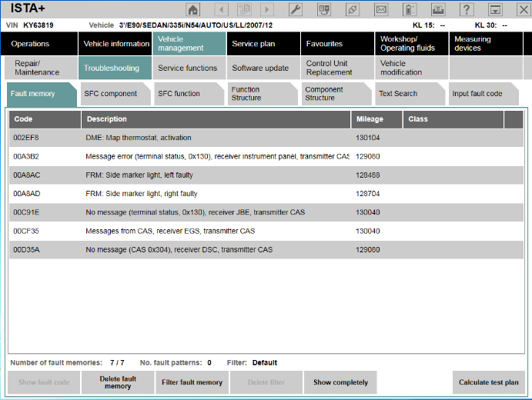The height and width of the screenshot is (400, 532).
Task: Open the wrench settings icon
Action: point(296,9)
